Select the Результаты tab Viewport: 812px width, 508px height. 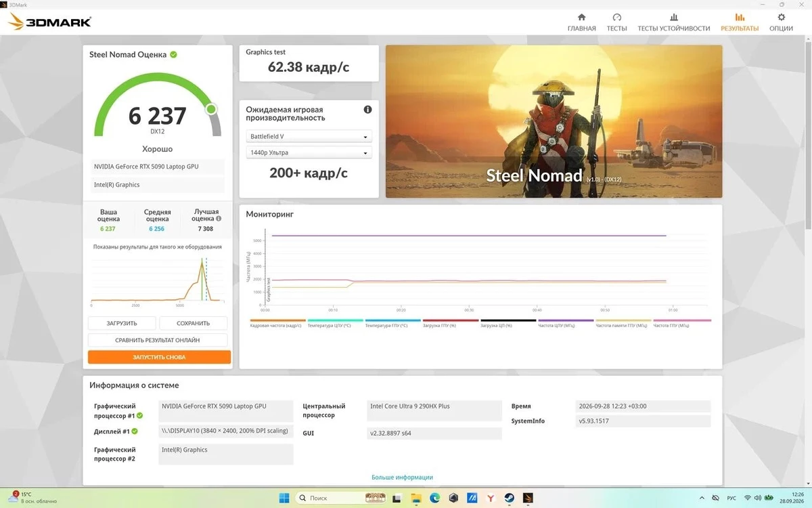740,22
